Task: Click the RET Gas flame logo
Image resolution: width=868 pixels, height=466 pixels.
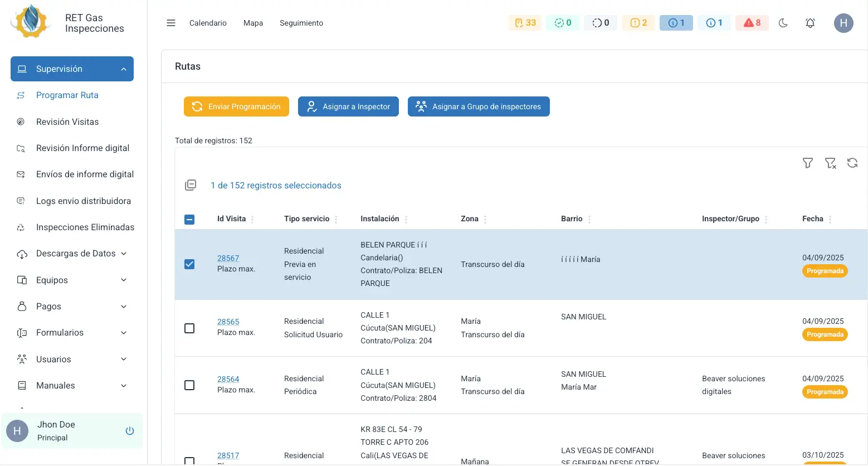Action: 31,21
